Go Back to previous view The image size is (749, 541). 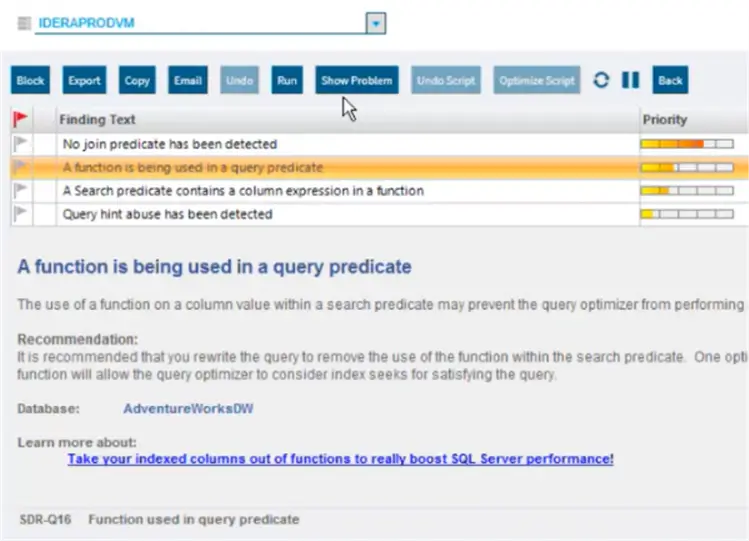670,80
